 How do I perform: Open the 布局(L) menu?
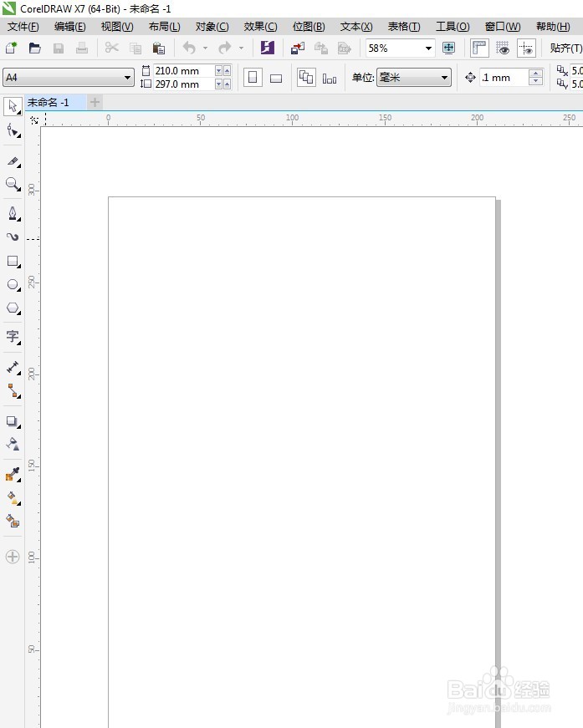[165, 27]
